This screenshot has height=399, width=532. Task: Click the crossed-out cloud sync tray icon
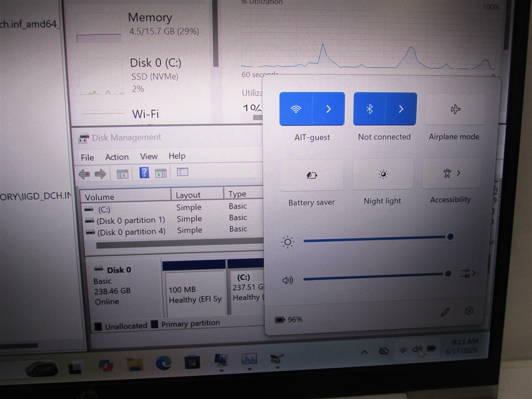tap(384, 351)
